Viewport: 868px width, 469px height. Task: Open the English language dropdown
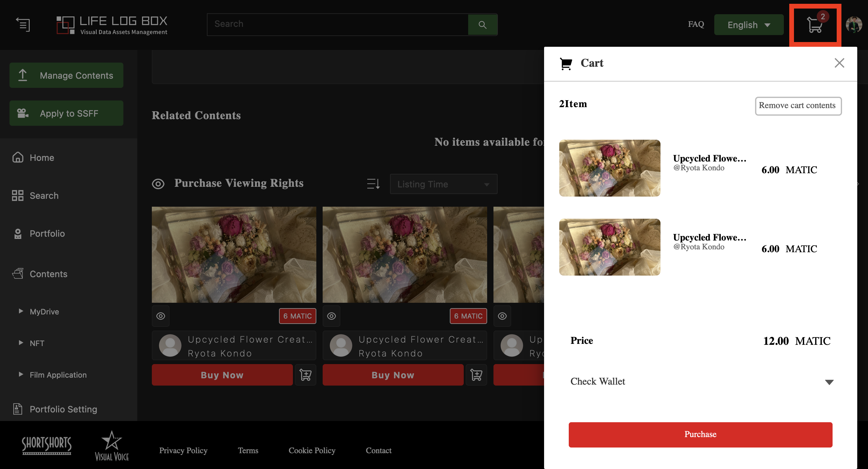pyautogui.click(x=749, y=25)
